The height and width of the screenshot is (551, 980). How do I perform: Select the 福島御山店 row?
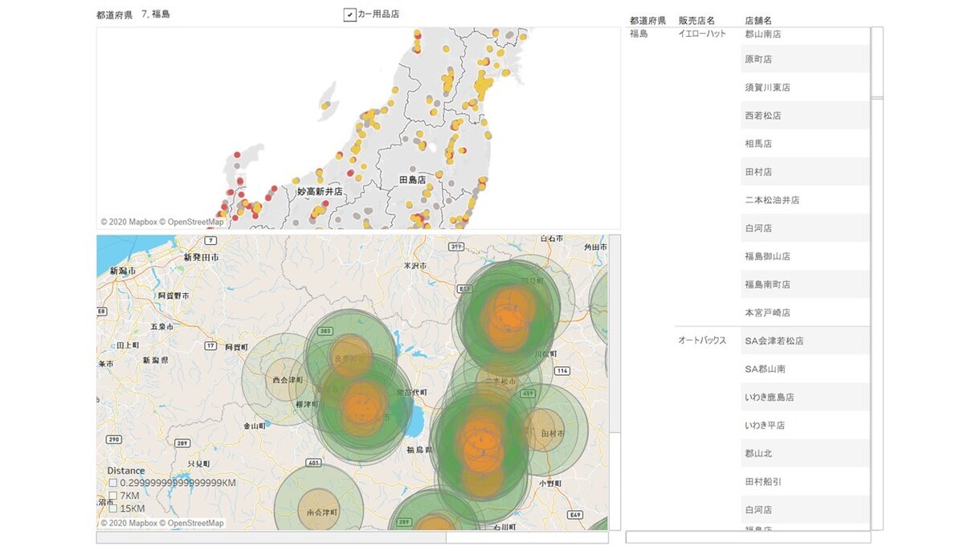pos(806,255)
